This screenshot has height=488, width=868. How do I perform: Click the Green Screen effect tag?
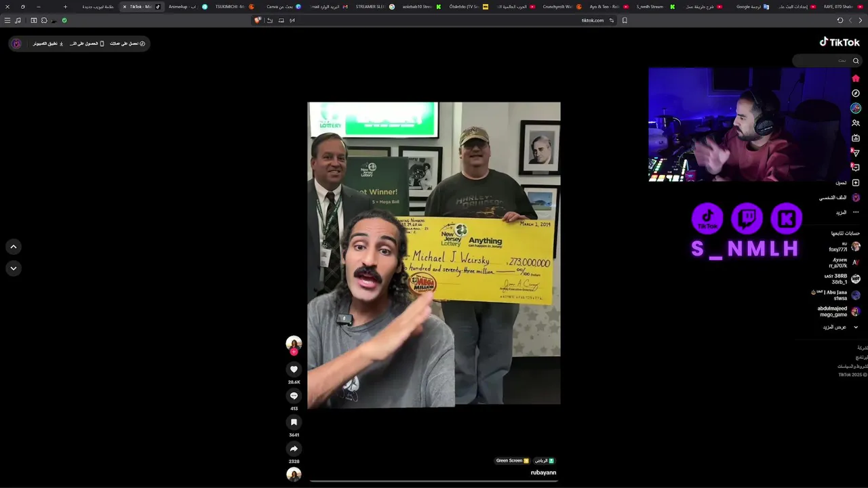(x=512, y=461)
